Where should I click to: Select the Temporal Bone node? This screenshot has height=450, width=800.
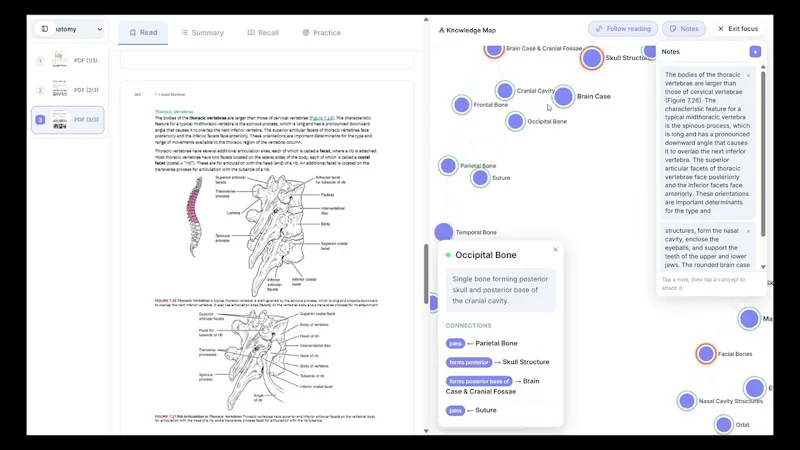444,232
